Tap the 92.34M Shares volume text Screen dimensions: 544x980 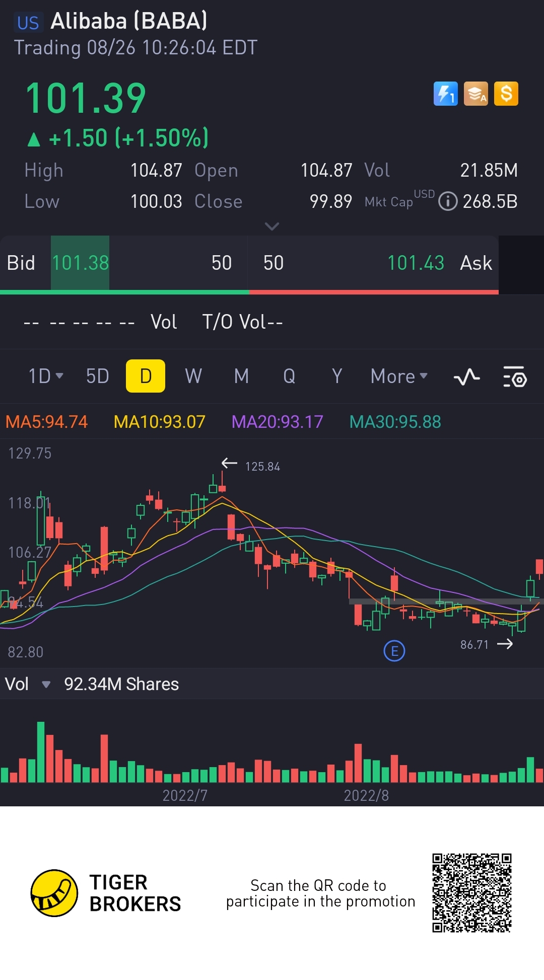[121, 684]
